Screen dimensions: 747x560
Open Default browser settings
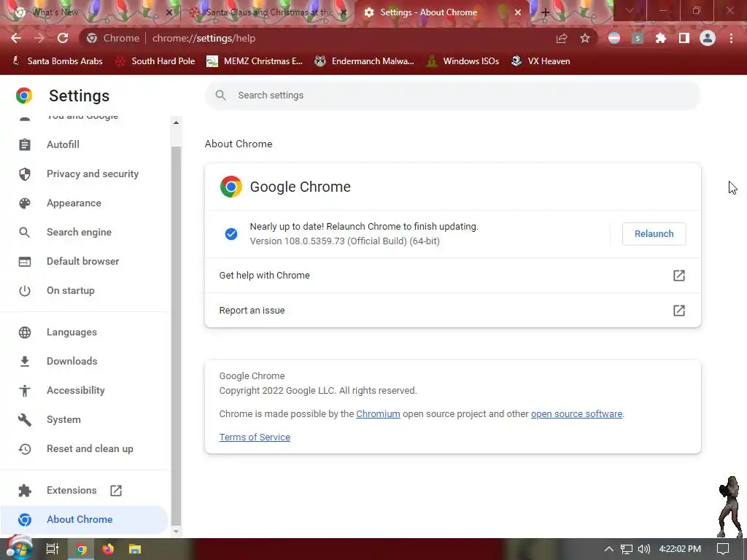coord(83,261)
